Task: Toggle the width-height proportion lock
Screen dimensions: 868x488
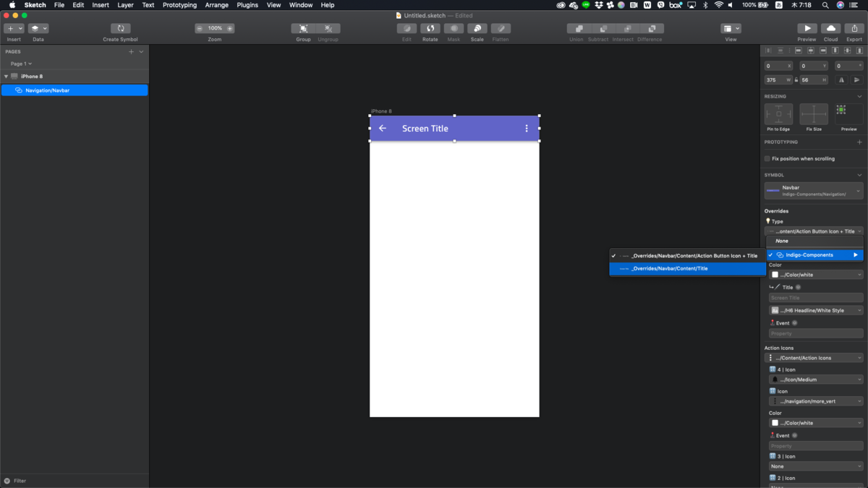Action: click(x=796, y=80)
